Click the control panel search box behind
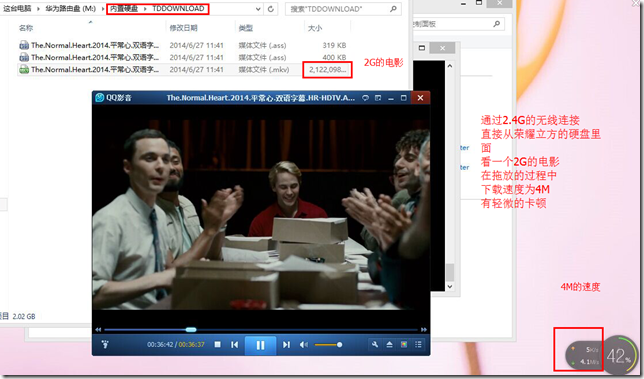This screenshot has height=379, width=644. [458, 24]
